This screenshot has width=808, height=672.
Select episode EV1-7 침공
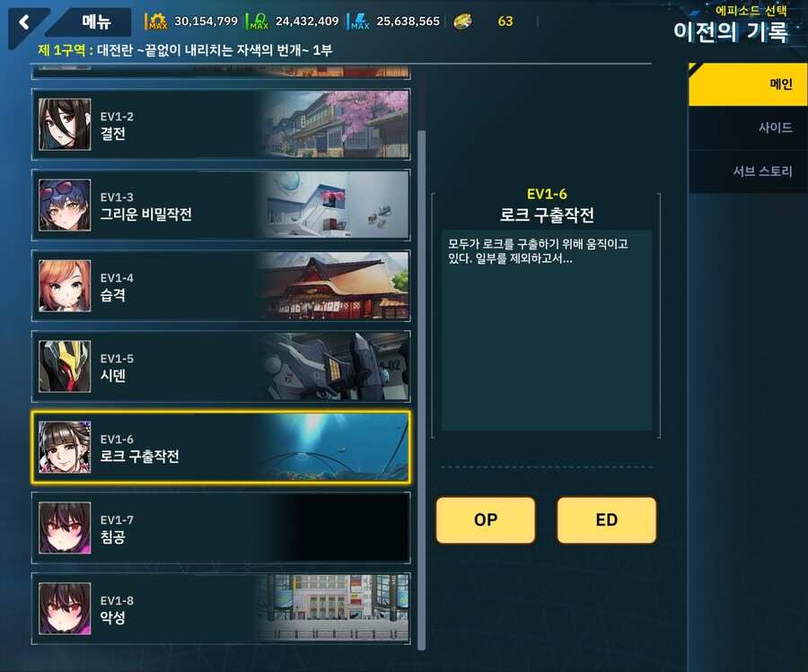(x=221, y=528)
